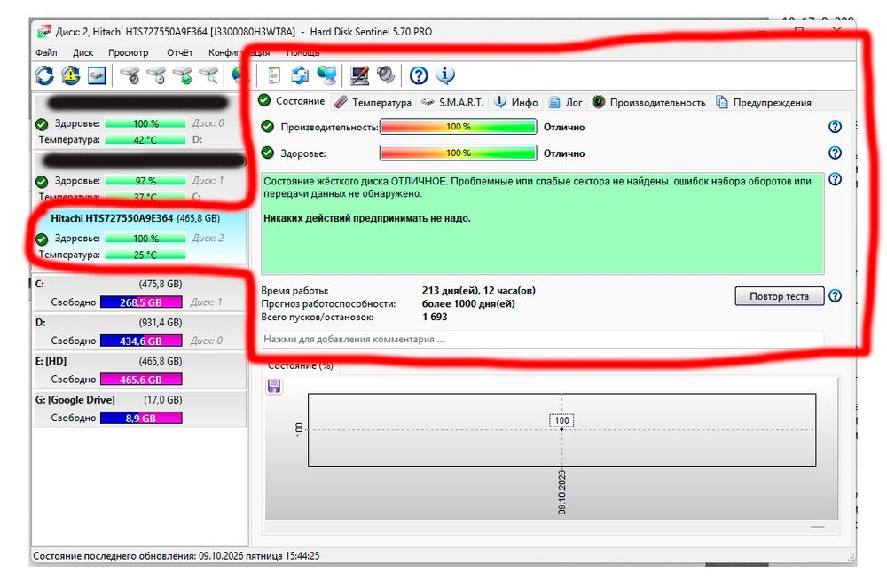Select the Состояние tab
The height and width of the screenshot is (588, 887).
(x=292, y=101)
